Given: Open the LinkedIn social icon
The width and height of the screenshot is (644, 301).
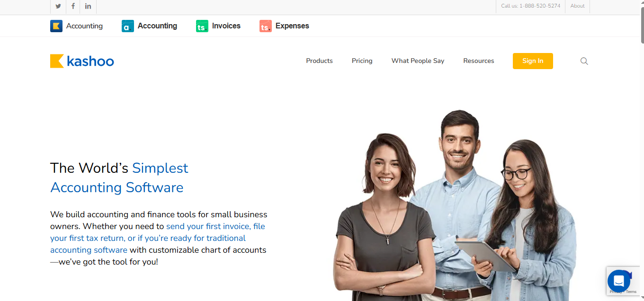Looking at the screenshot, I should click(x=88, y=6).
